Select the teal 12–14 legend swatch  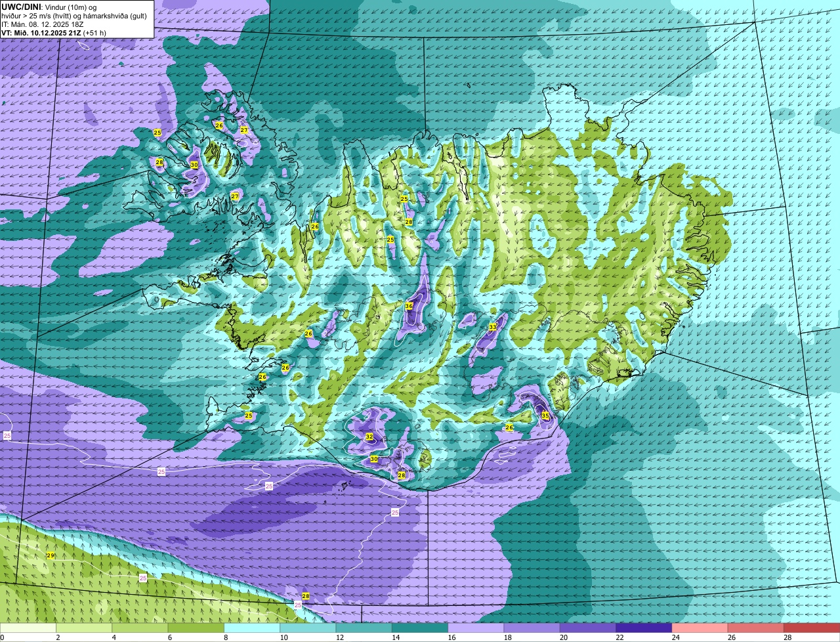click(x=364, y=628)
